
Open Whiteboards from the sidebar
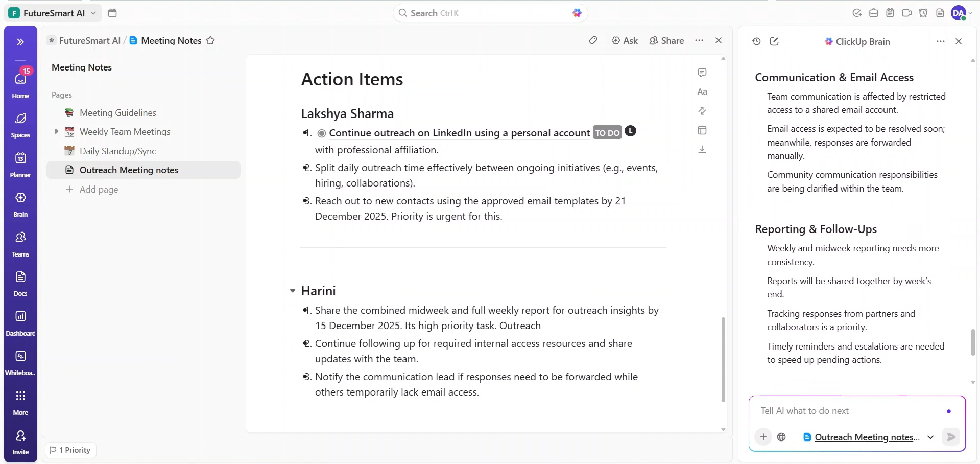pyautogui.click(x=20, y=363)
